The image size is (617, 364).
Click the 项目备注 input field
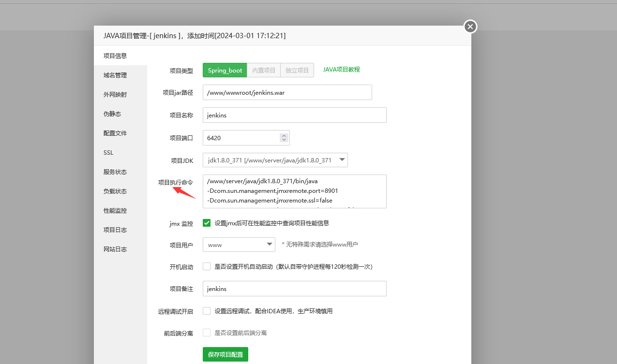pos(295,289)
